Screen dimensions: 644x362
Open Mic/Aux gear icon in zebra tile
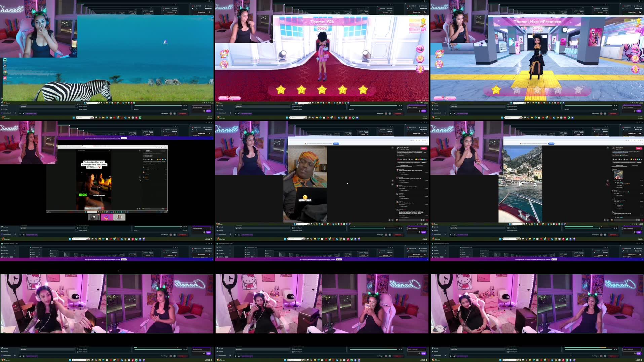(x=186, y=105)
